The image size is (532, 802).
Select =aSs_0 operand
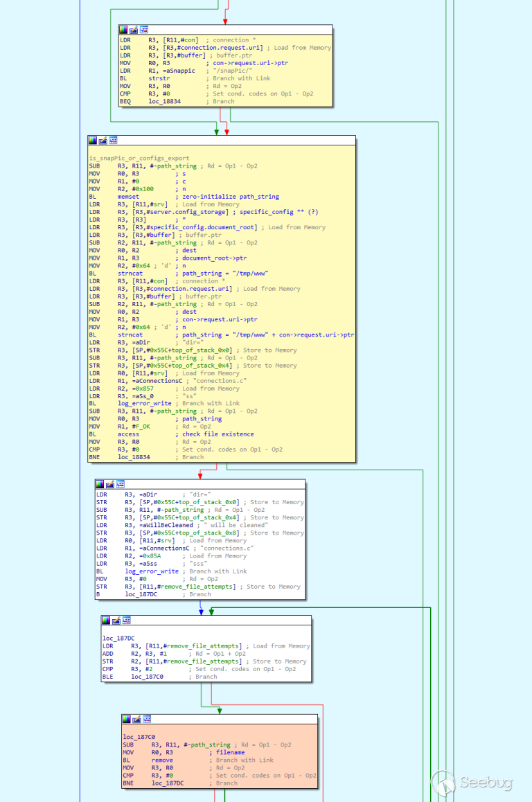click(x=144, y=396)
